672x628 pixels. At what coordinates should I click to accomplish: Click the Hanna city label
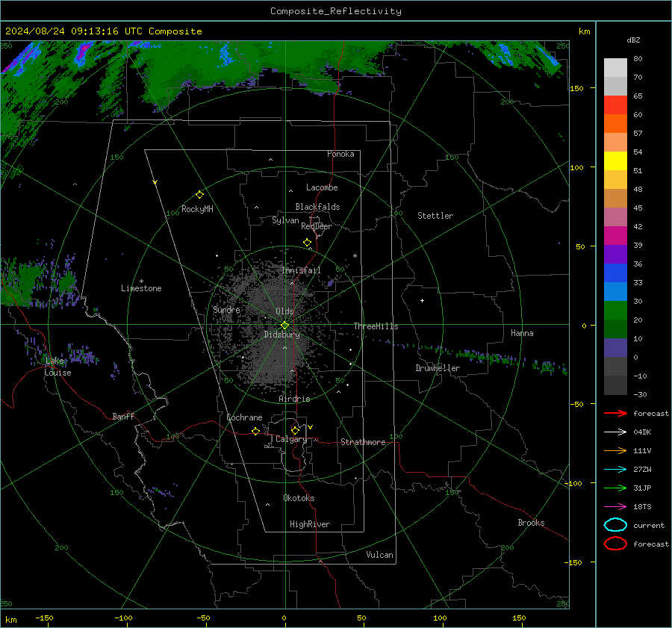tap(522, 333)
